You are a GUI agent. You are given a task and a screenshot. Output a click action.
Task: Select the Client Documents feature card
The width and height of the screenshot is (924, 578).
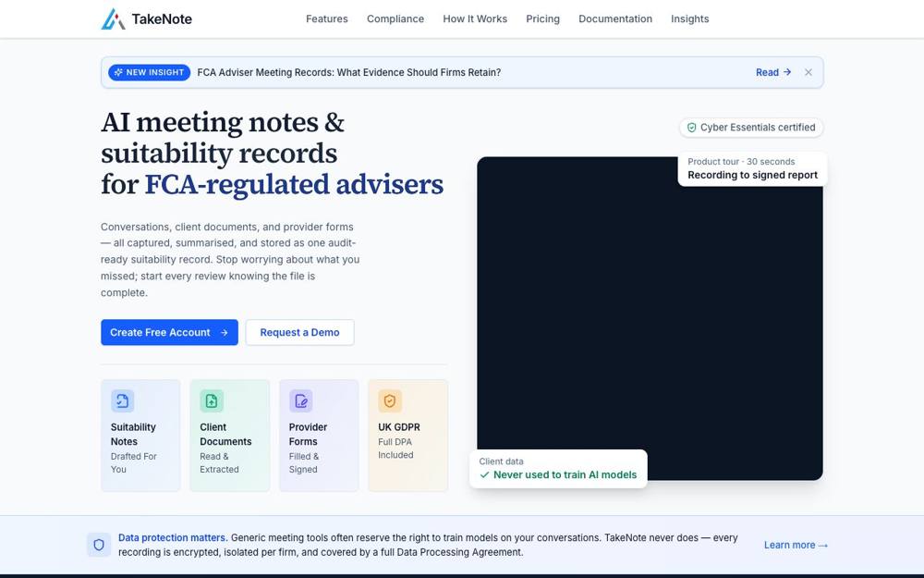pos(230,436)
